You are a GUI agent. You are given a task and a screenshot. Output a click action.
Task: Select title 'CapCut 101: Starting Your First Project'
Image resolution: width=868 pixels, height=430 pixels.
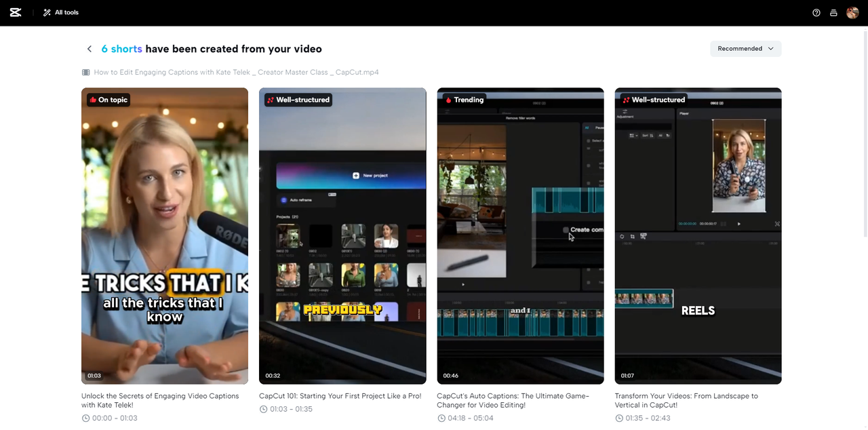340,396
